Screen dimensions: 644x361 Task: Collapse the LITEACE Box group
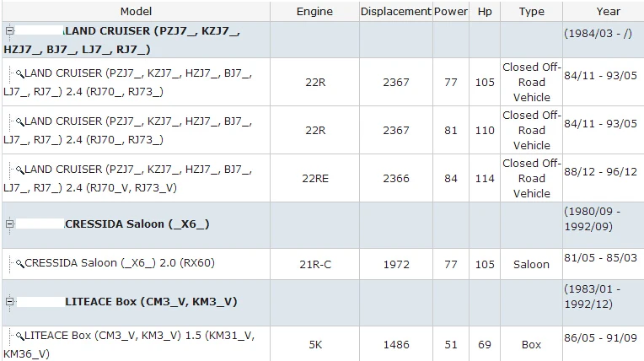coord(9,302)
